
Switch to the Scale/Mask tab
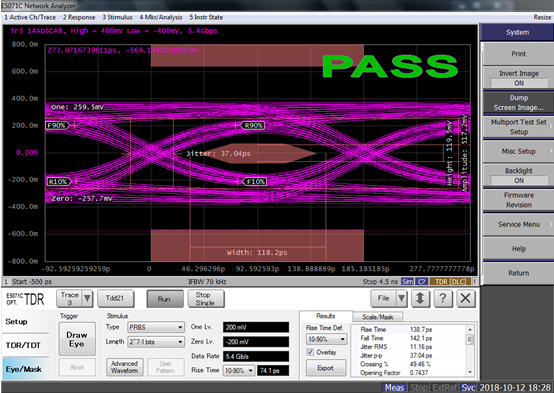point(378,317)
